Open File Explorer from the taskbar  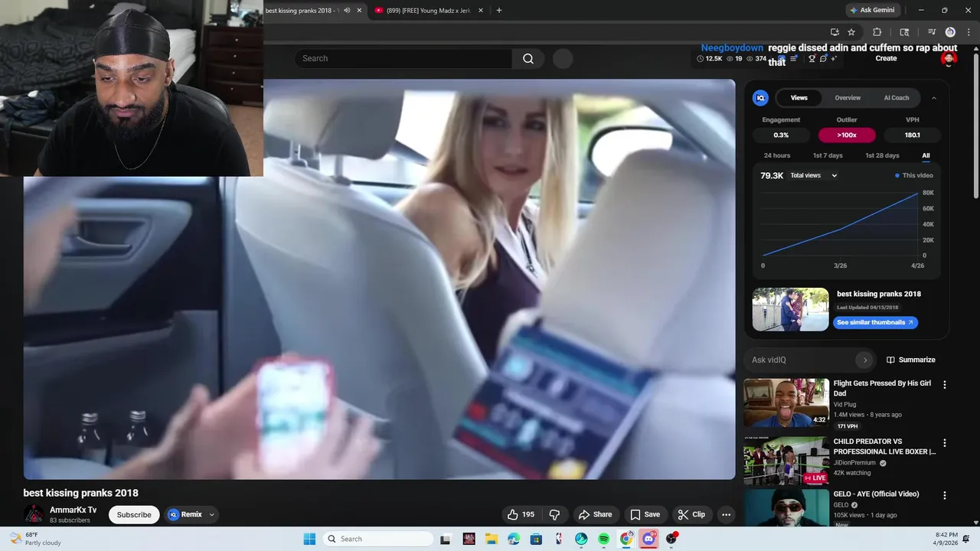tap(491, 539)
